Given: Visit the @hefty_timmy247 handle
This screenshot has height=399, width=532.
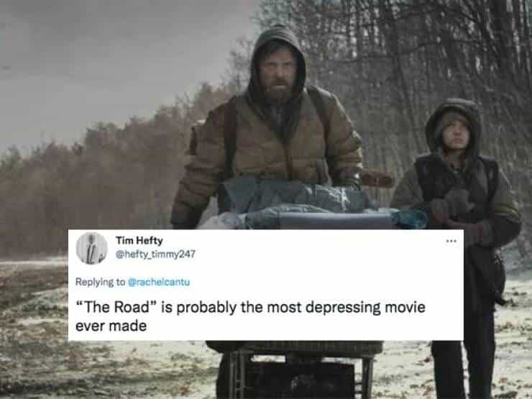Looking at the screenshot, I should coord(155,254).
